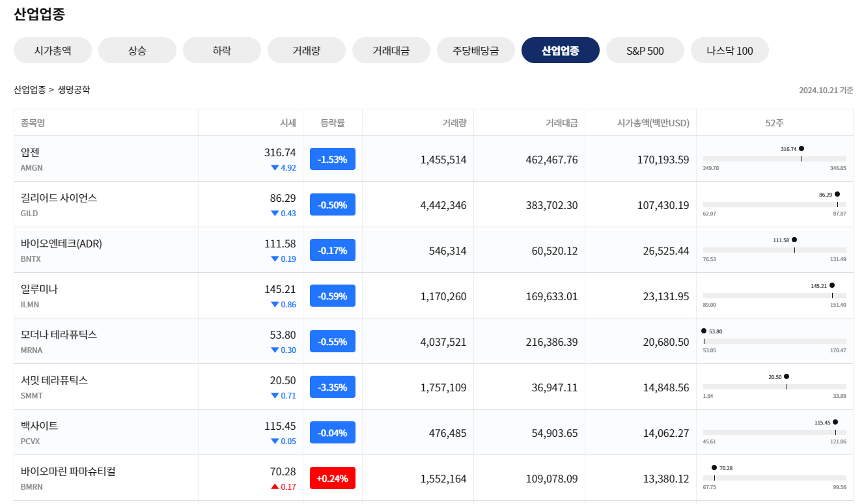Select the 시가총액 filter tab
864x504 pixels.
pos(53,50)
